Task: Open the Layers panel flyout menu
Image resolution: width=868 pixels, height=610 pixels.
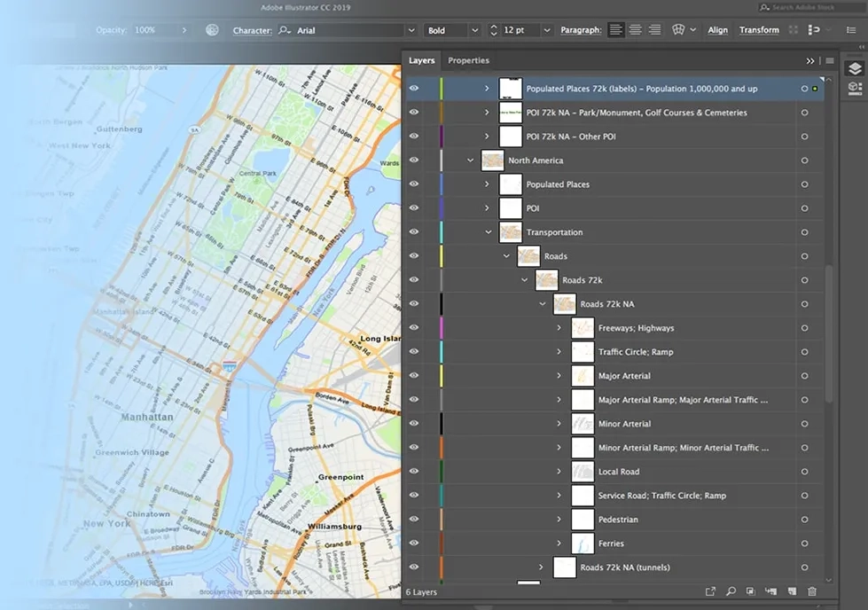Action: (830, 61)
